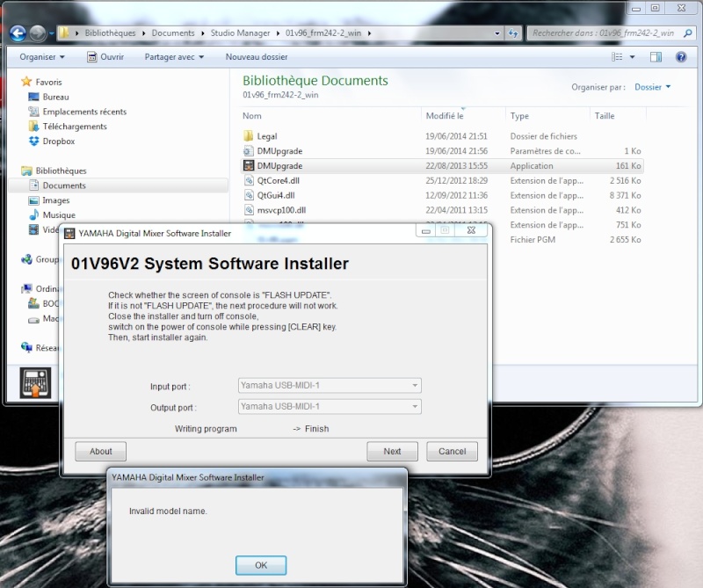Open the Organiser menu
The width and height of the screenshot is (703, 588).
tap(42, 57)
